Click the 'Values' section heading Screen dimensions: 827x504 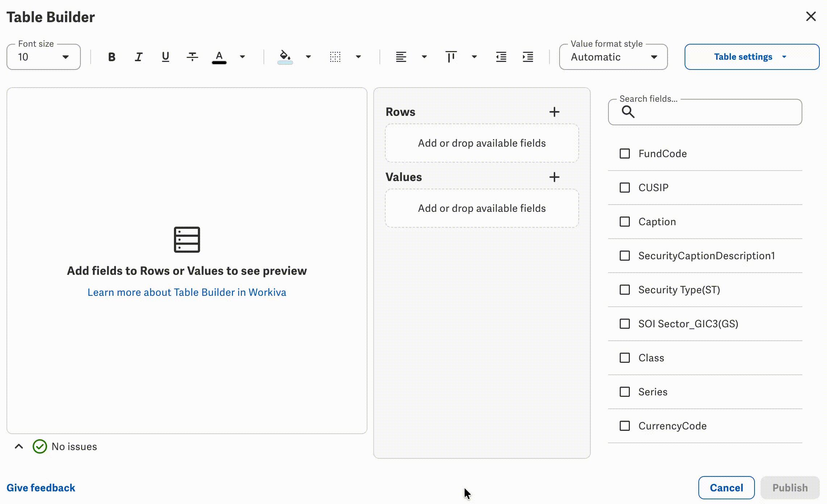click(x=404, y=177)
